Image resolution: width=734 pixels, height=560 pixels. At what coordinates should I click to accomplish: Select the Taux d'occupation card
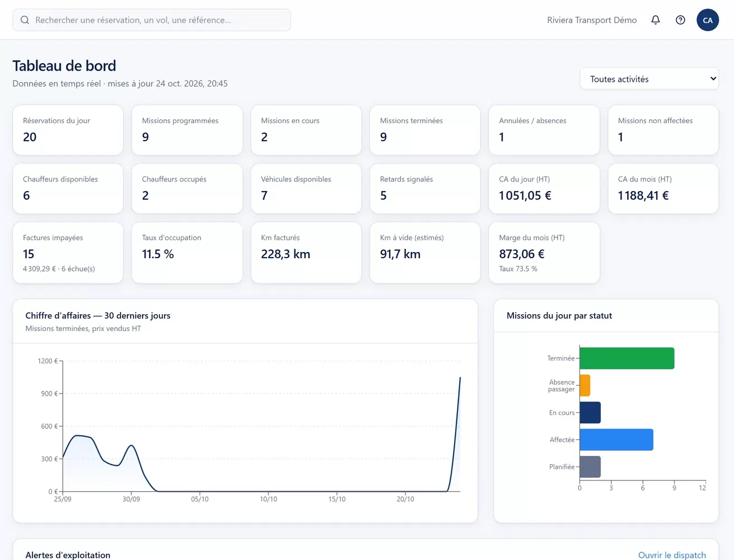tap(187, 253)
